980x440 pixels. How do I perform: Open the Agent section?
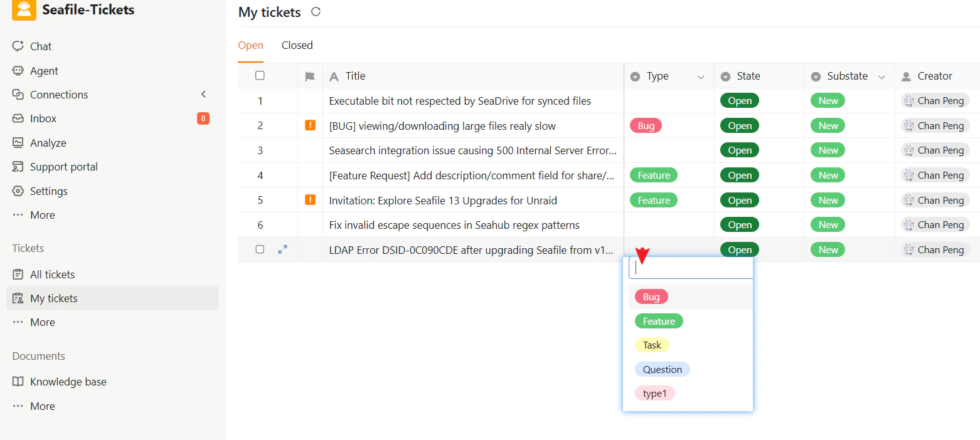point(44,71)
